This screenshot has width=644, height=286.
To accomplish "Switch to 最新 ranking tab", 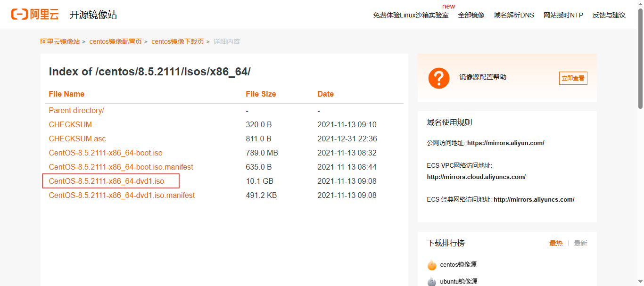I will 580,243.
